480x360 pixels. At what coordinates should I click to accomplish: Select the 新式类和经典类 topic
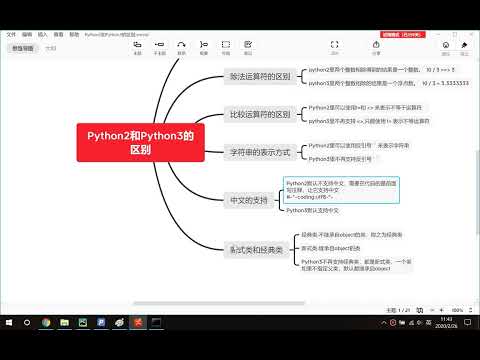pyautogui.click(x=256, y=249)
